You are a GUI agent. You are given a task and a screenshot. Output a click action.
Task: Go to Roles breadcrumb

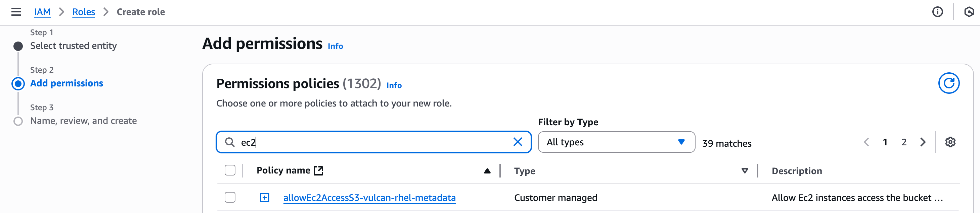pos(83,12)
